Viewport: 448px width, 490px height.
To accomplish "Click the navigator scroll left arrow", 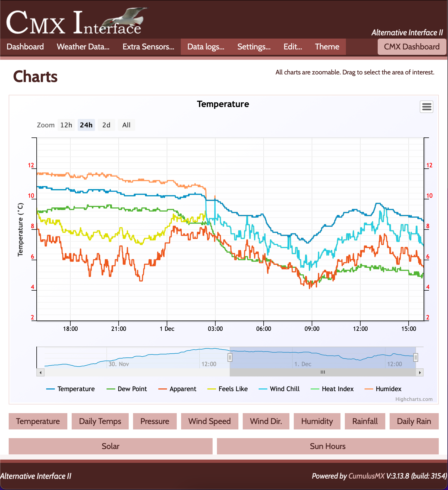I will click(40, 372).
